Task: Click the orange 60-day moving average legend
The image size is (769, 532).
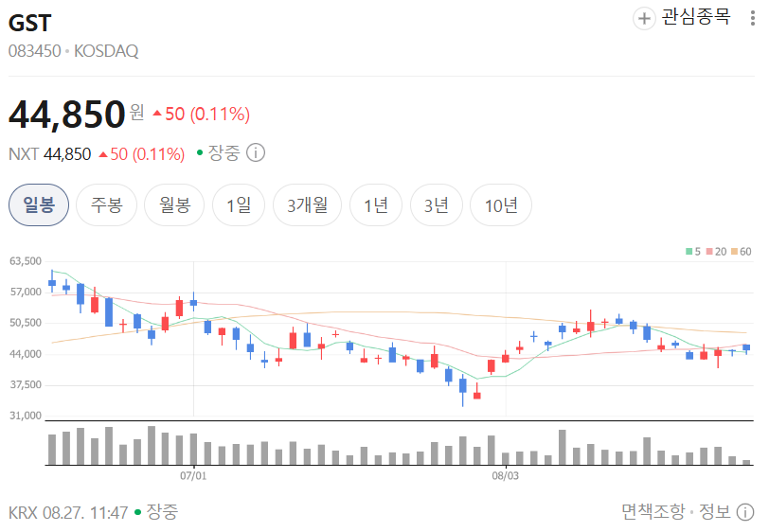Action: pyautogui.click(x=741, y=252)
